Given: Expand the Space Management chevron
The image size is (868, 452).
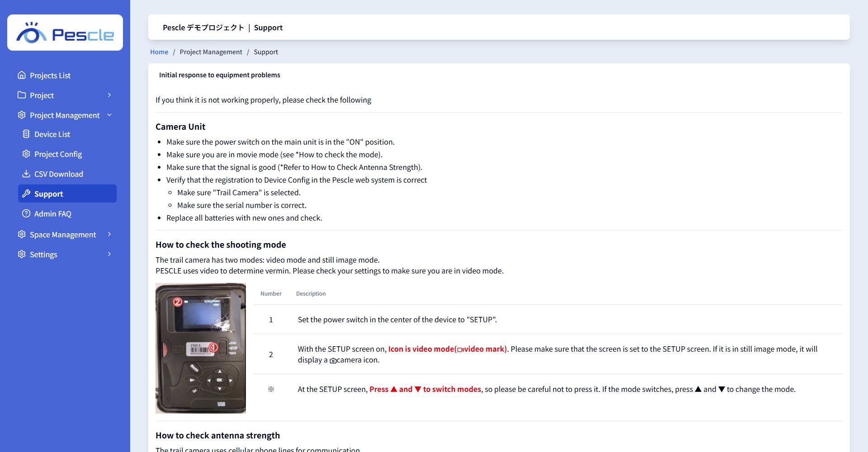Looking at the screenshot, I should click(x=109, y=234).
